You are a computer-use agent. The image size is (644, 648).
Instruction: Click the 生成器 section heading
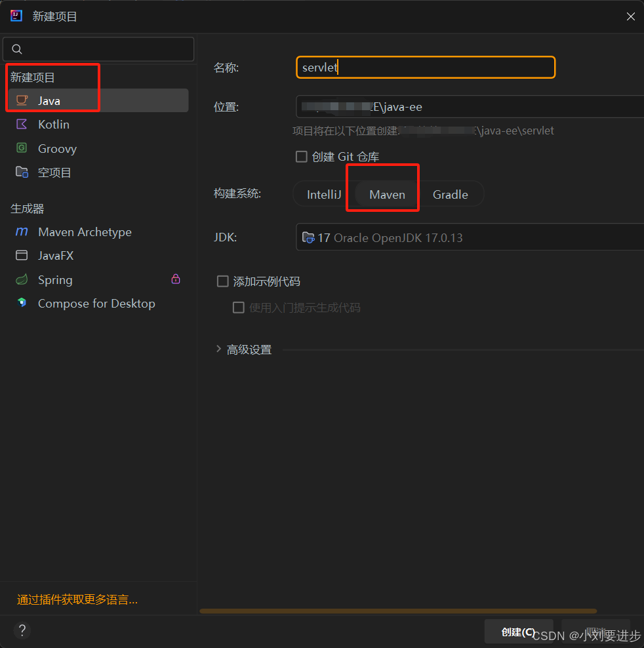tap(28, 209)
